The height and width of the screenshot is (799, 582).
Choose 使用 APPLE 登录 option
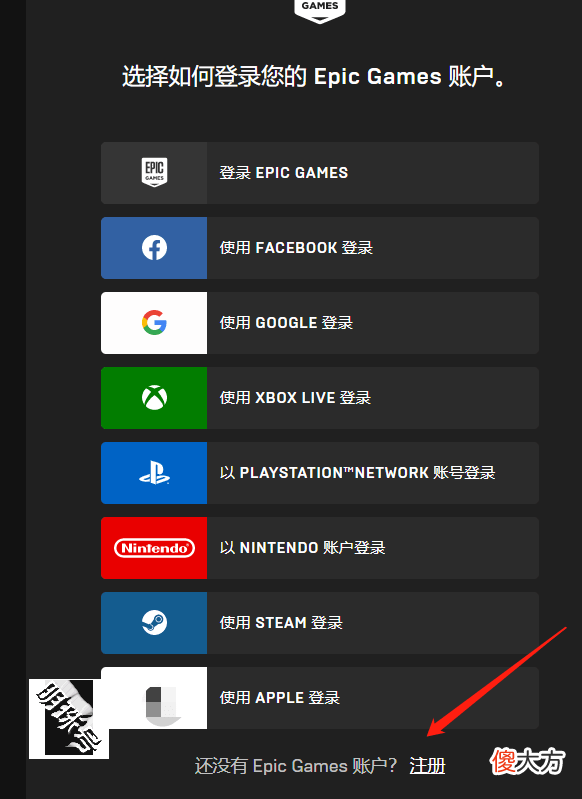tap(320, 698)
